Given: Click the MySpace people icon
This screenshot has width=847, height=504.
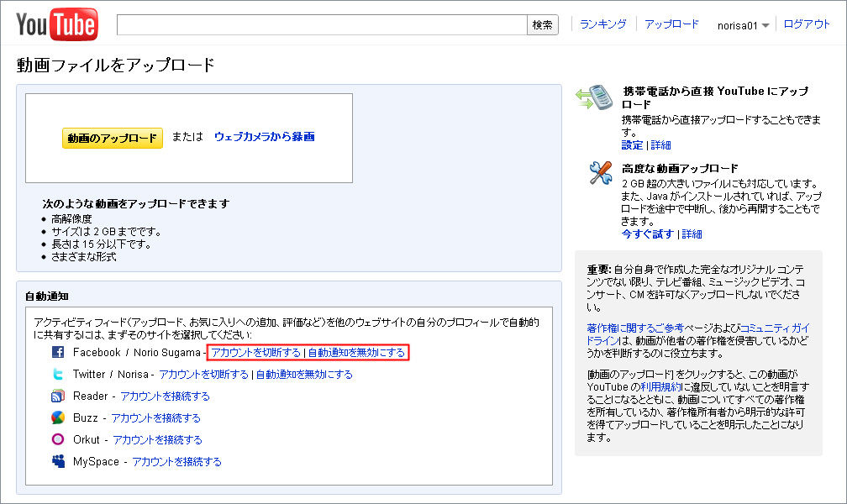Looking at the screenshot, I should [x=58, y=461].
